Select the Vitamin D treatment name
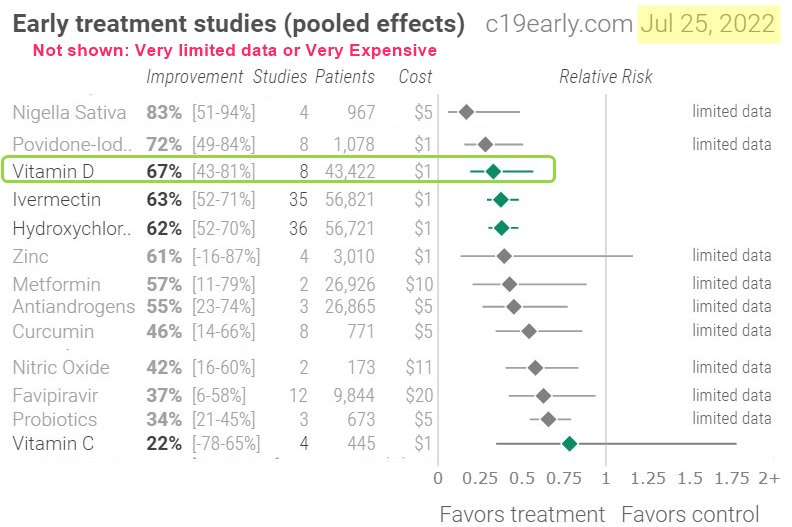 pos(50,171)
